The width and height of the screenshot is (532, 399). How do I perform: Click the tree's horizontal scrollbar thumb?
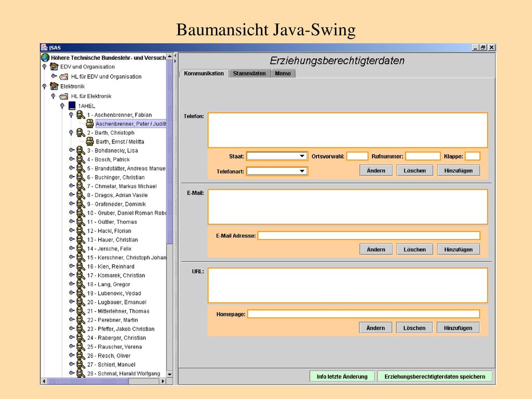(88, 381)
